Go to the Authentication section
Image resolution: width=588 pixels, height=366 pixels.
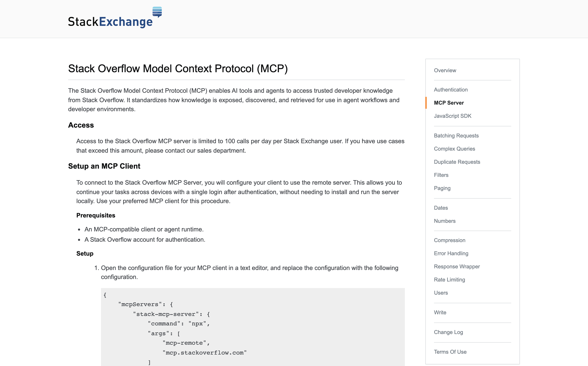click(450, 90)
